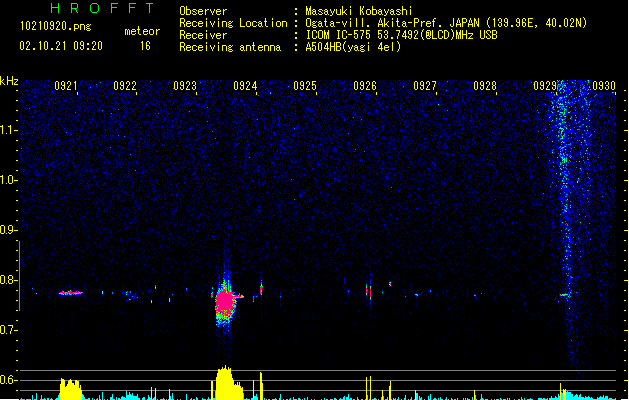
Task: Click the 0927 time marker
Action: (425, 86)
